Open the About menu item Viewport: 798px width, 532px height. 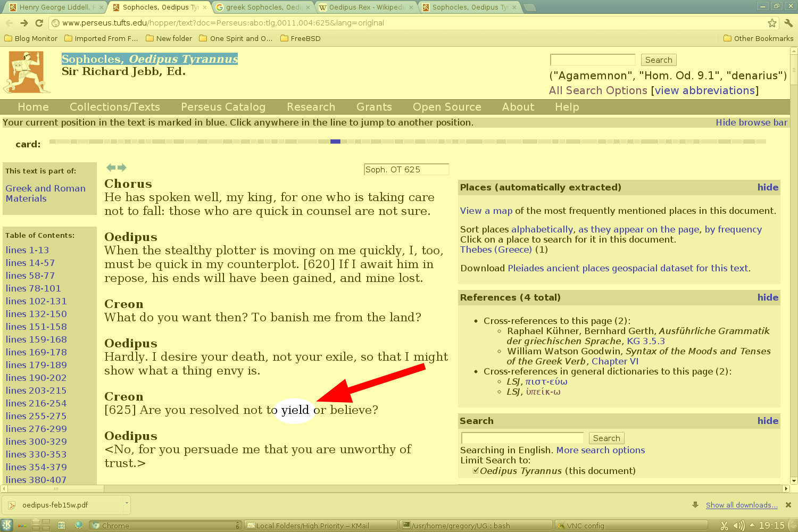click(518, 107)
